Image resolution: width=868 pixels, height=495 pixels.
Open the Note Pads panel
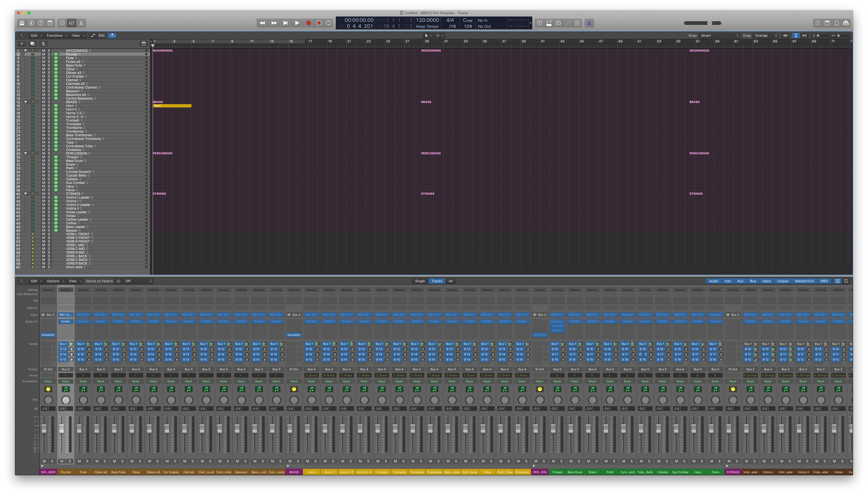pos(827,23)
